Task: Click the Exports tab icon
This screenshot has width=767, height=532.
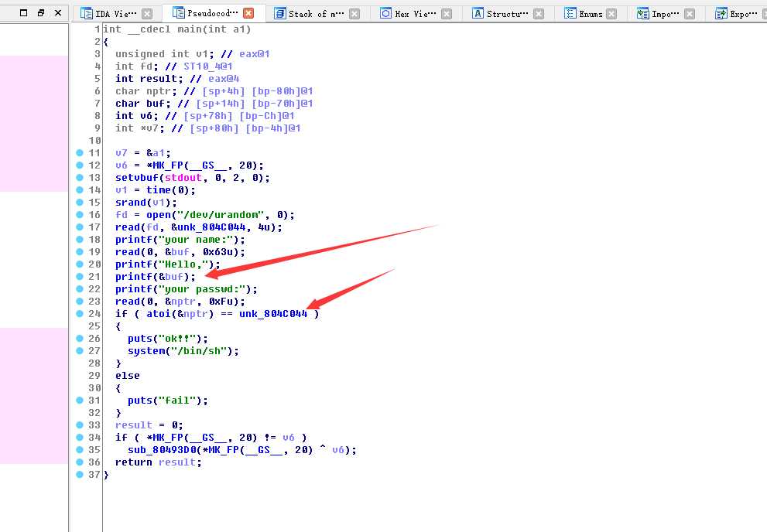Action: coord(721,14)
